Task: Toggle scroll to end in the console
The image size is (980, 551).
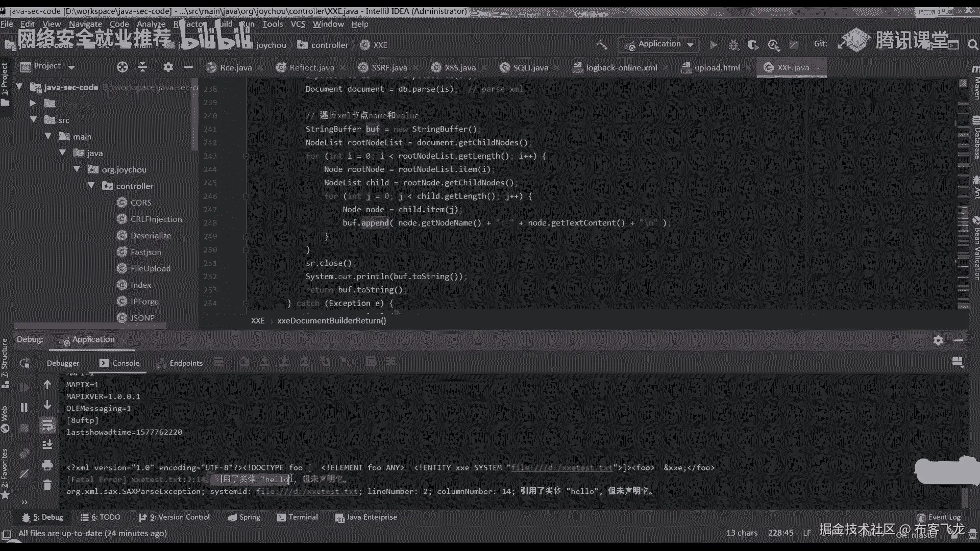Action: 47,444
